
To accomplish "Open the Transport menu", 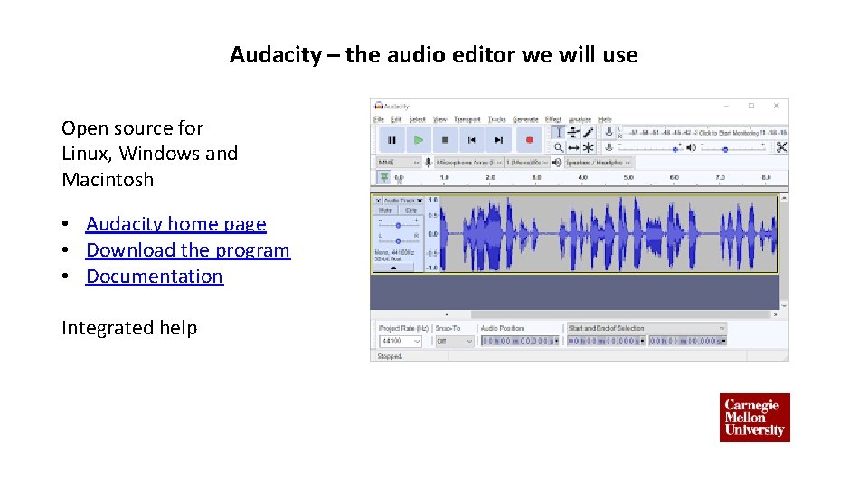I will point(467,119).
